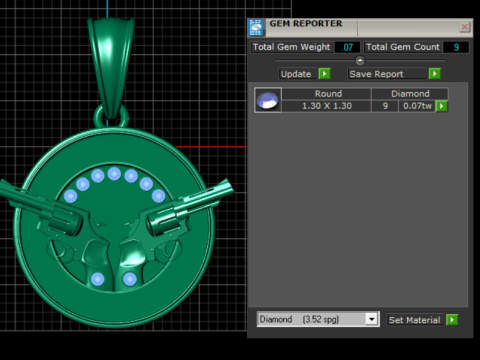Click green arrow next to Set Material
The height and width of the screenshot is (360, 480).
[x=452, y=320]
